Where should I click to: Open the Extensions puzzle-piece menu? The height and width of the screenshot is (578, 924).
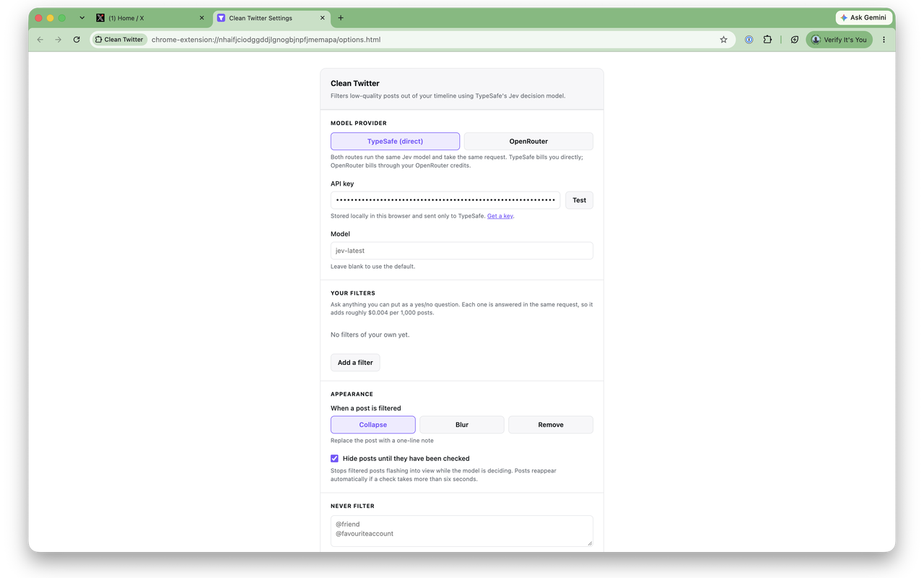coord(767,40)
